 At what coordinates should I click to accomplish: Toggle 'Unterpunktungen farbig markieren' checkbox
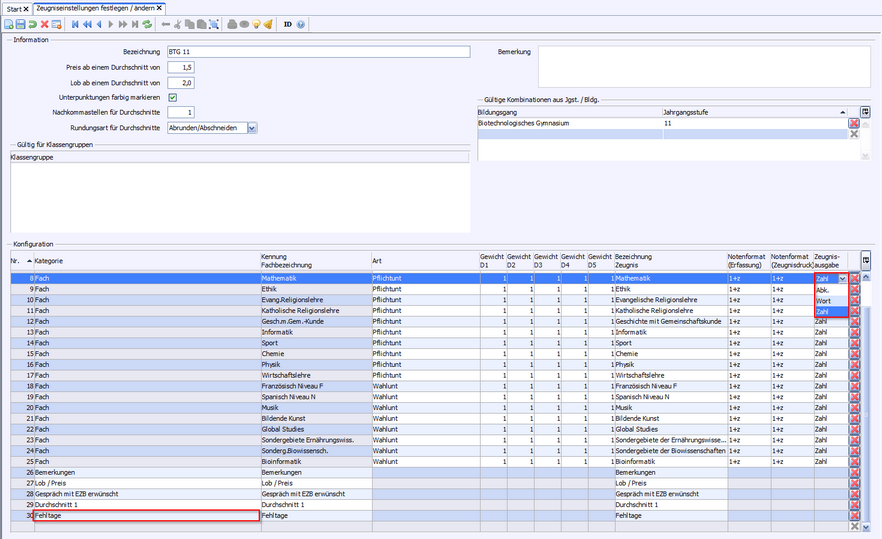[173, 97]
